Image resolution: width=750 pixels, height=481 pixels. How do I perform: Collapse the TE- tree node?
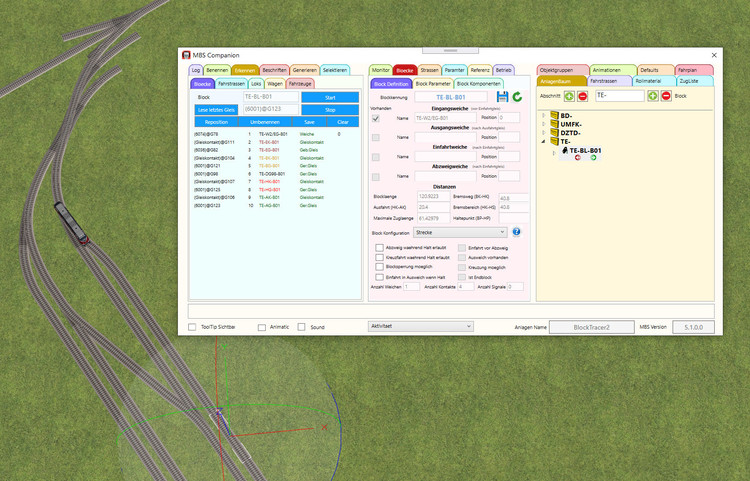(544, 142)
